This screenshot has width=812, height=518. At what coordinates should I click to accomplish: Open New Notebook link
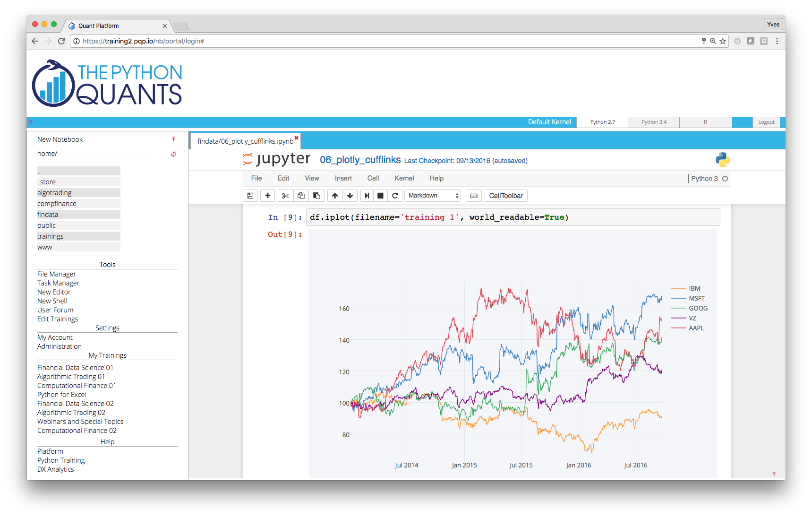tap(60, 139)
